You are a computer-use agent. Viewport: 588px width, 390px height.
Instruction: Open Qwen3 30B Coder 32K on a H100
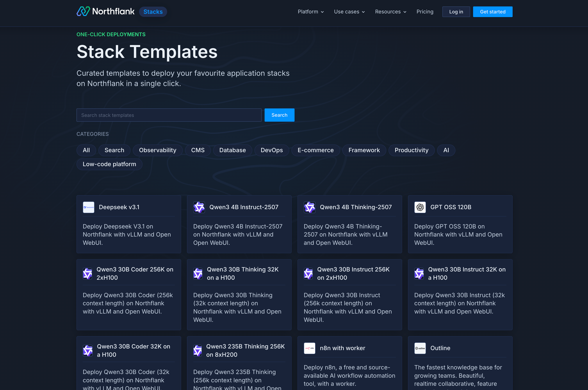133,350
